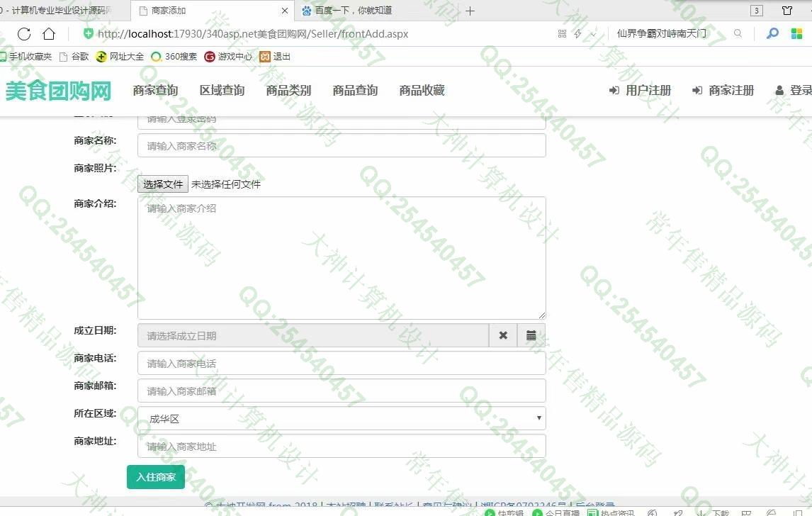Open 商品收藏 menu item
812x516 pixels.
pos(422,91)
